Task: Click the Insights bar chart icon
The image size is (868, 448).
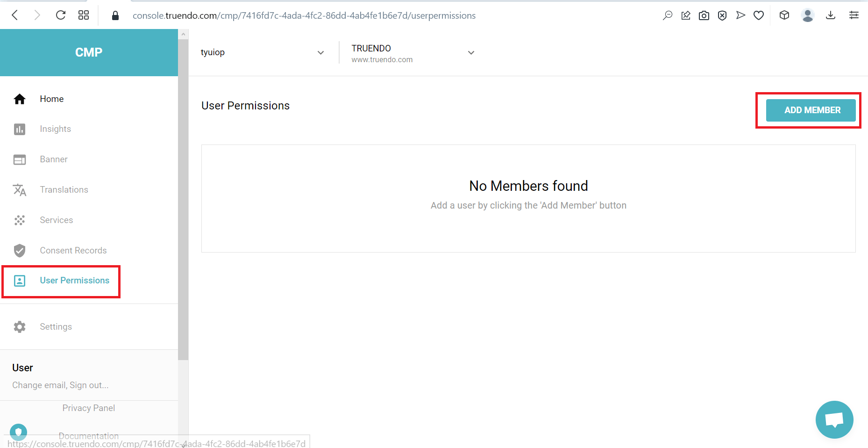Action: [x=20, y=129]
